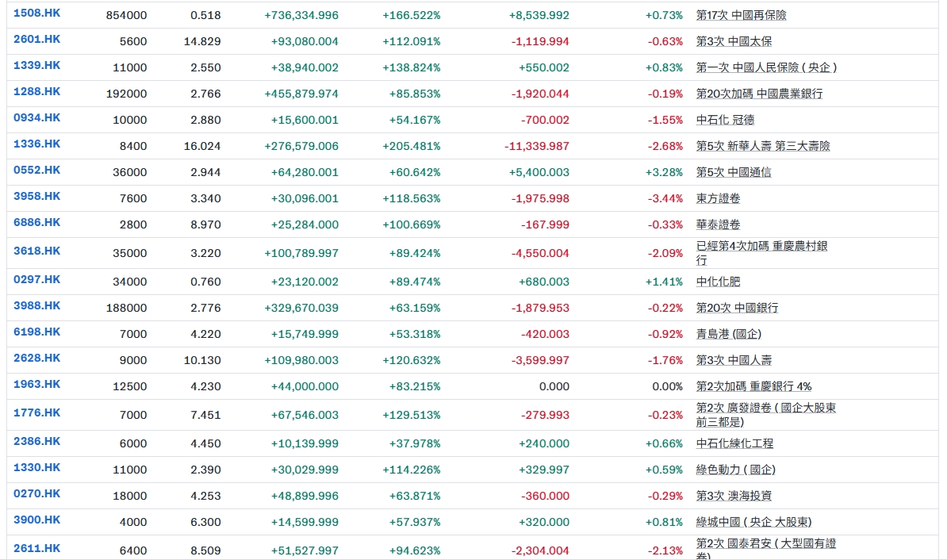
Task: Select the share quantity 188000
Action: (x=126, y=308)
